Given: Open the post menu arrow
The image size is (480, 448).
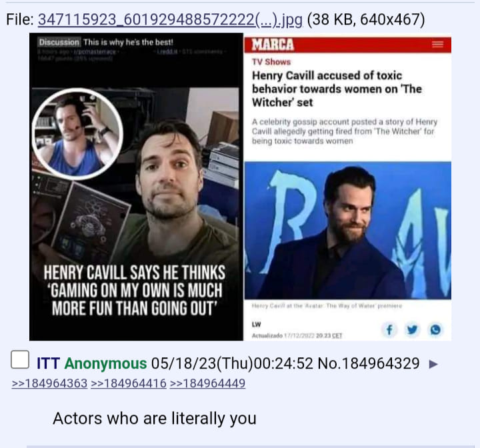Looking at the screenshot, I should click(x=433, y=364).
